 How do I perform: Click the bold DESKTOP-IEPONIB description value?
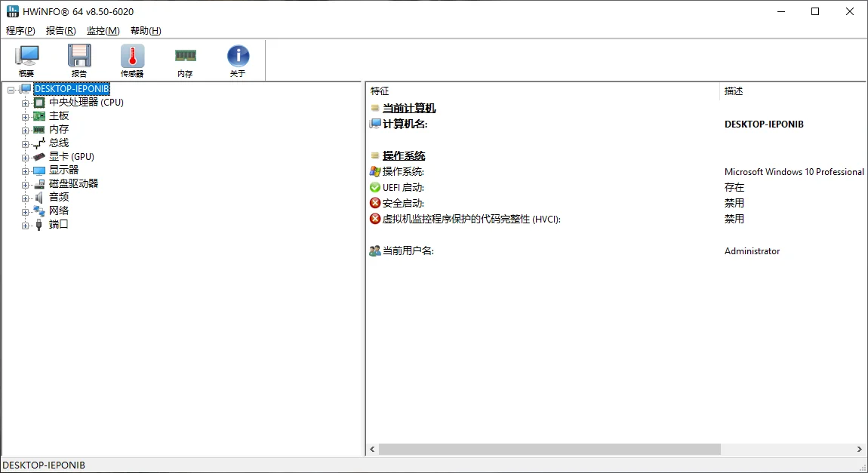[764, 124]
